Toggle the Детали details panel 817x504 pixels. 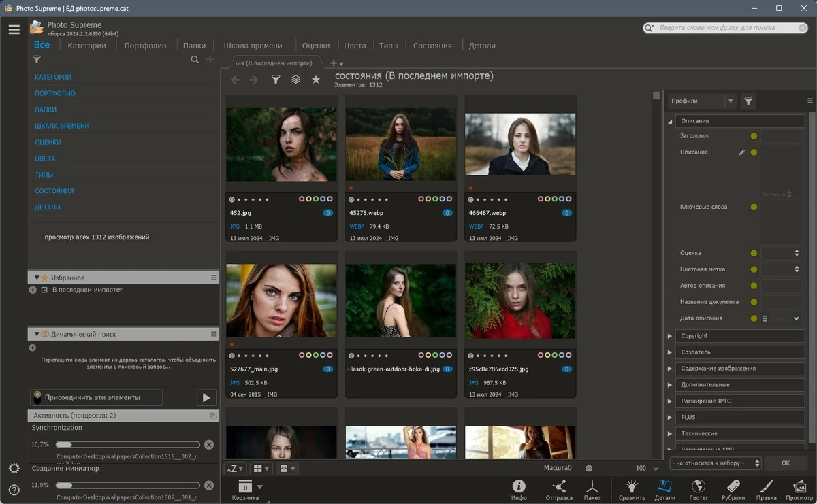665,490
